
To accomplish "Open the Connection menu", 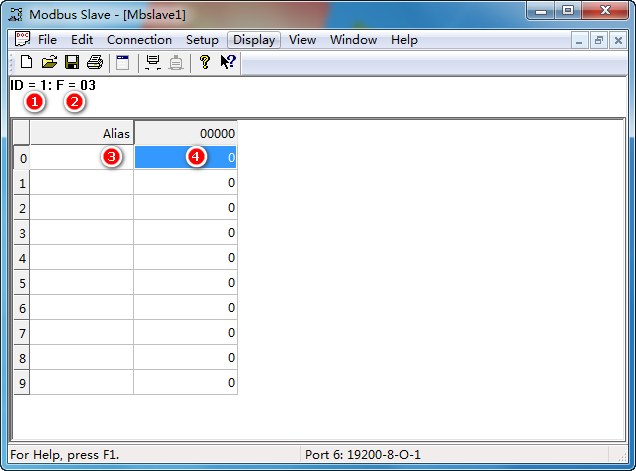I will (x=139, y=40).
